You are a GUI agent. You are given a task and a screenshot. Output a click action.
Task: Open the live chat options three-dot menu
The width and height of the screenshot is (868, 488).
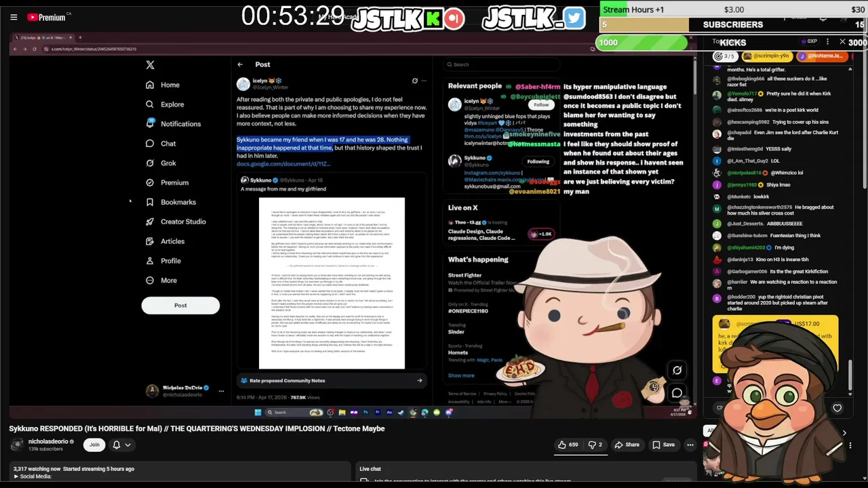(827, 42)
